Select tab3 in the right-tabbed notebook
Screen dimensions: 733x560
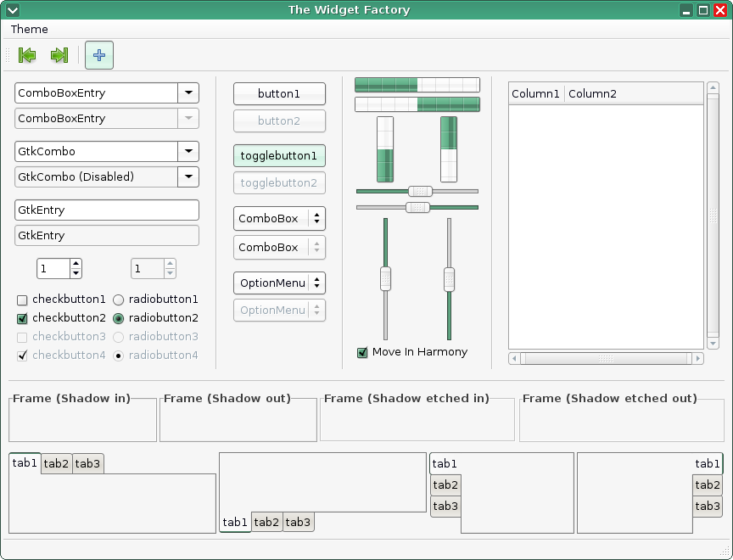tap(708, 507)
